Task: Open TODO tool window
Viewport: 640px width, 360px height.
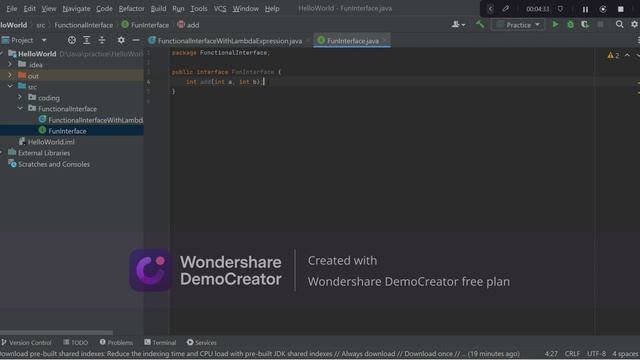Action: (76, 342)
